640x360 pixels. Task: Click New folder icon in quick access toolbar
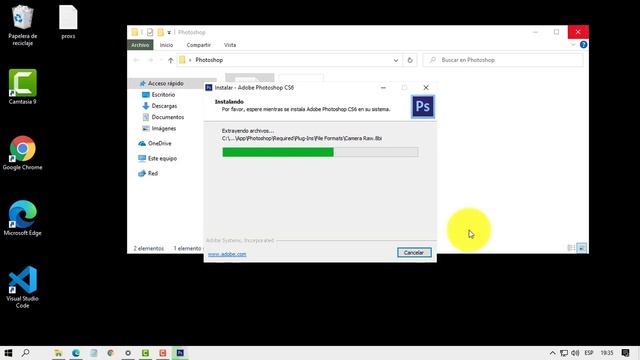point(160,32)
